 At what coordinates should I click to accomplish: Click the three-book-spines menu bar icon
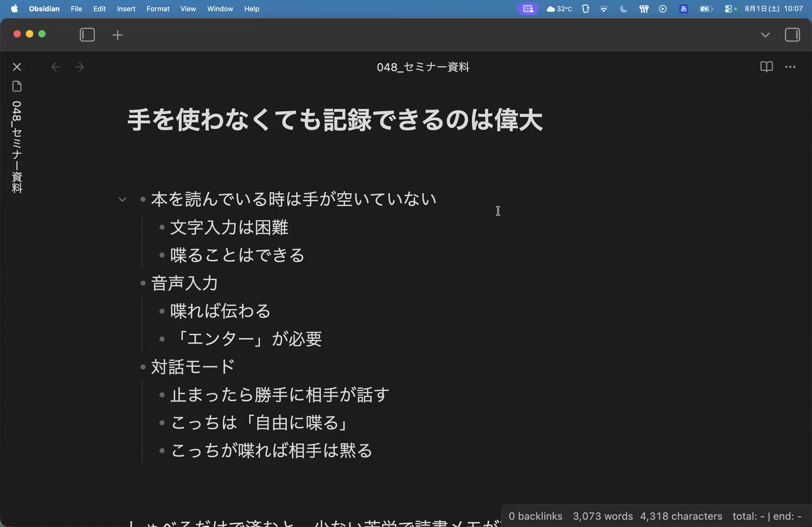pos(643,9)
